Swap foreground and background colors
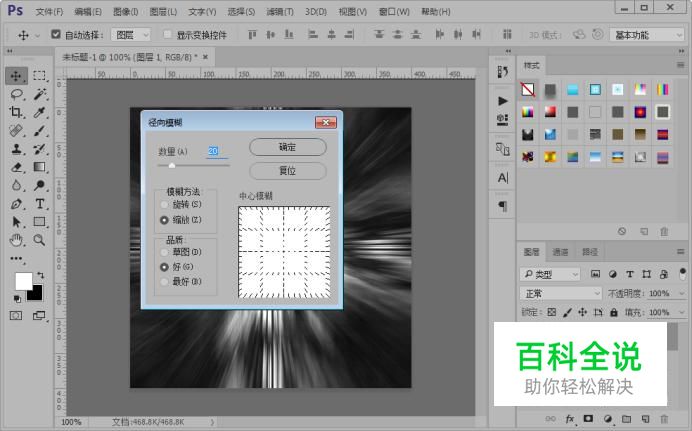 point(40,275)
